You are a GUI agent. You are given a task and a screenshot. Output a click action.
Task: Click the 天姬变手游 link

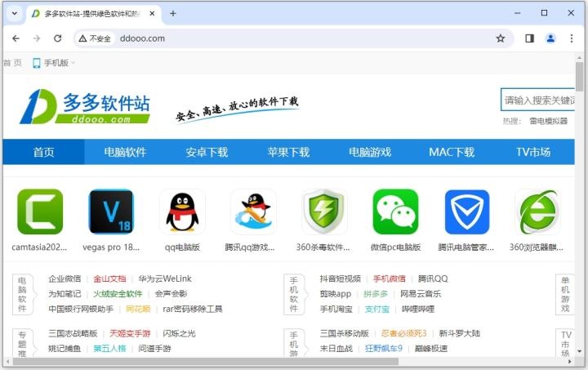[x=130, y=333]
